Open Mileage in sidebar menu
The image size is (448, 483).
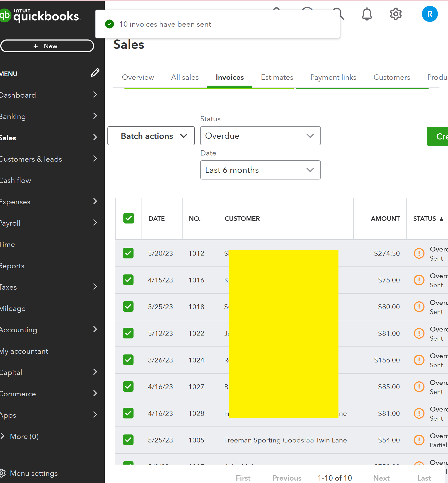(x=13, y=309)
